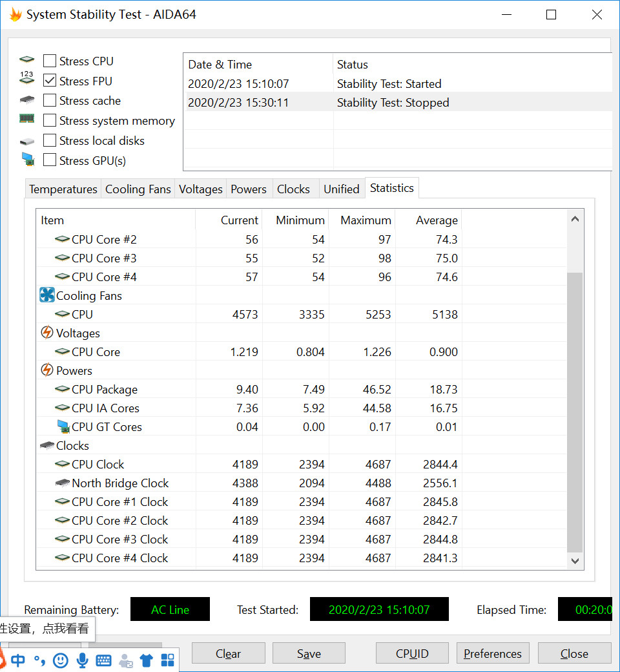Click the CPU fan row chip icon
Viewport: 620px width, 672px height.
click(x=62, y=314)
